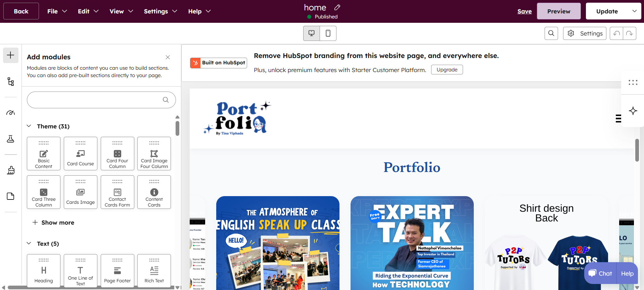This screenshot has width=644, height=290.
Task: Click the Published status label
Action: [x=326, y=17]
